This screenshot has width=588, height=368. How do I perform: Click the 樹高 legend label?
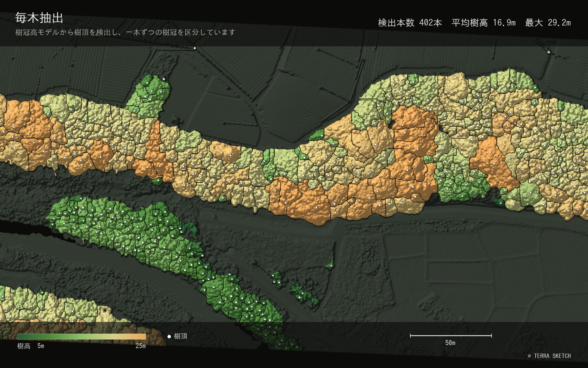[24, 346]
